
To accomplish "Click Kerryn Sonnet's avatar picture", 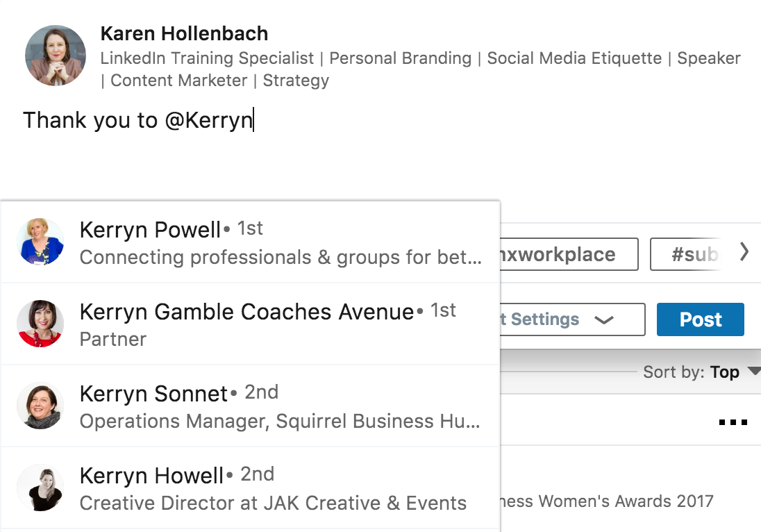I will [x=40, y=406].
